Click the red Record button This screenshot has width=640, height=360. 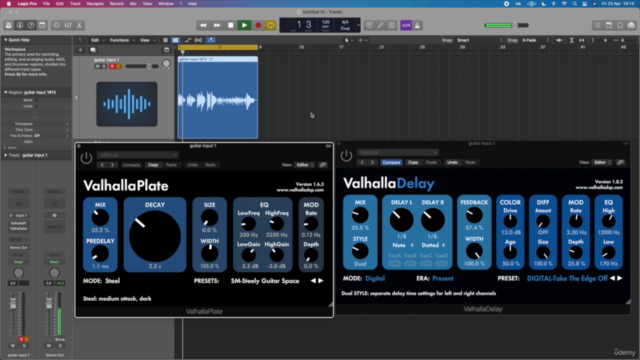[258, 25]
